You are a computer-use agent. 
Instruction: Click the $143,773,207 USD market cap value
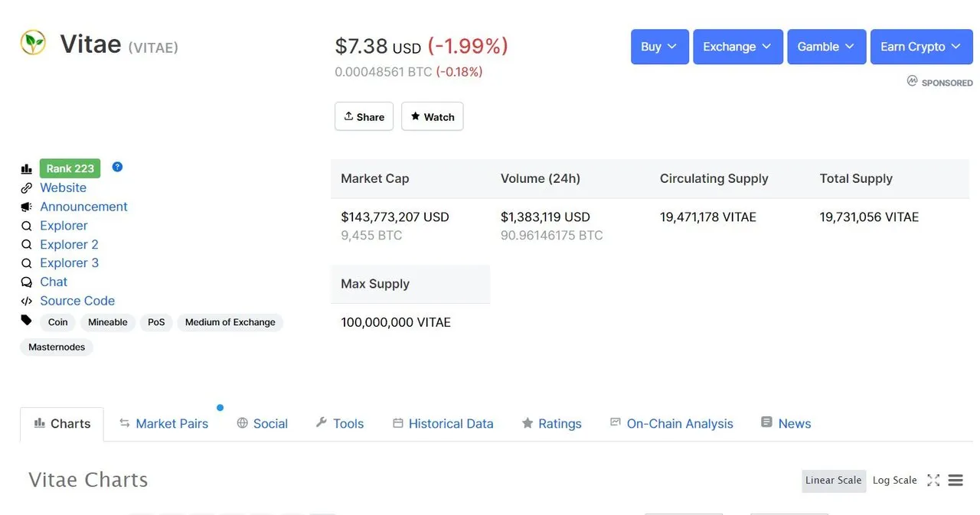[395, 217]
